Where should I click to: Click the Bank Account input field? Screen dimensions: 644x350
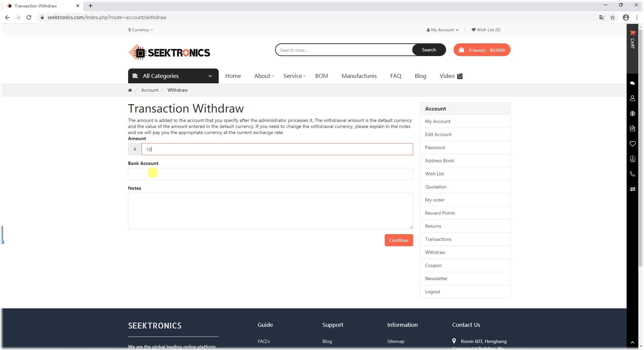270,174
